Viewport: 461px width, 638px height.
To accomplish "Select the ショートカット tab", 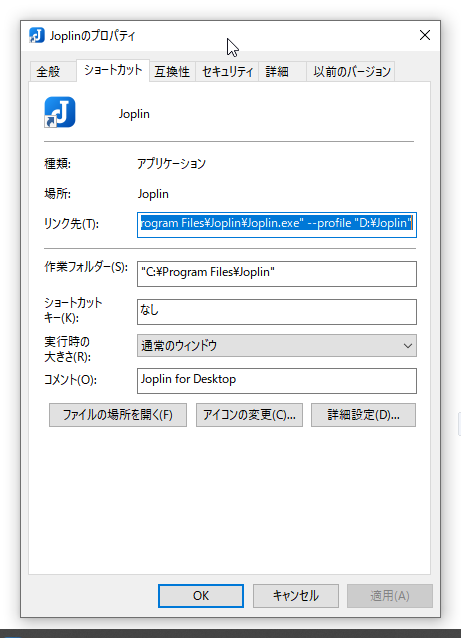I will (113, 70).
